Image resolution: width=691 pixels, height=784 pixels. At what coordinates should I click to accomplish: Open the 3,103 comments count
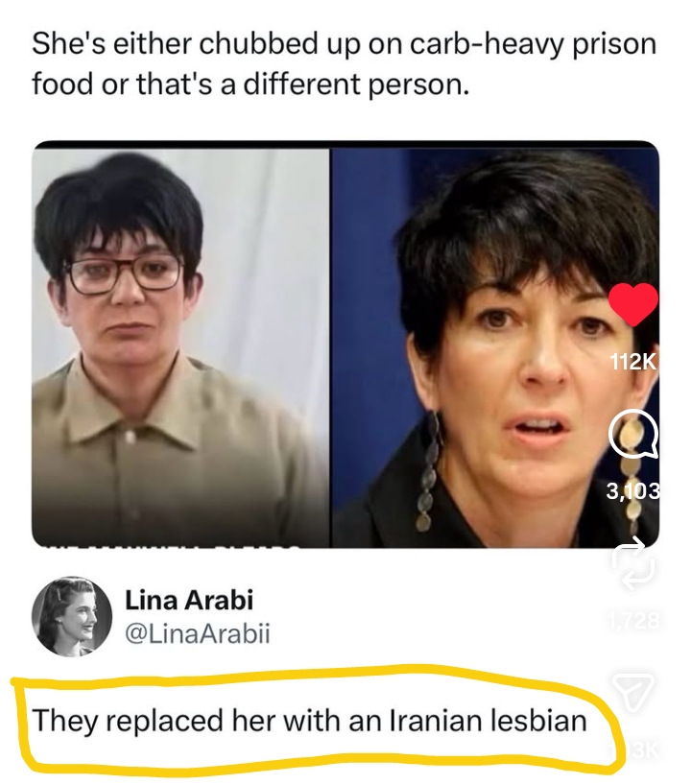[633, 491]
